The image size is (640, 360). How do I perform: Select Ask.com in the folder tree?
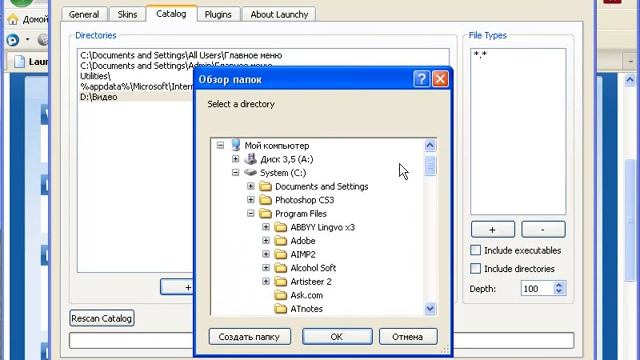(307, 295)
